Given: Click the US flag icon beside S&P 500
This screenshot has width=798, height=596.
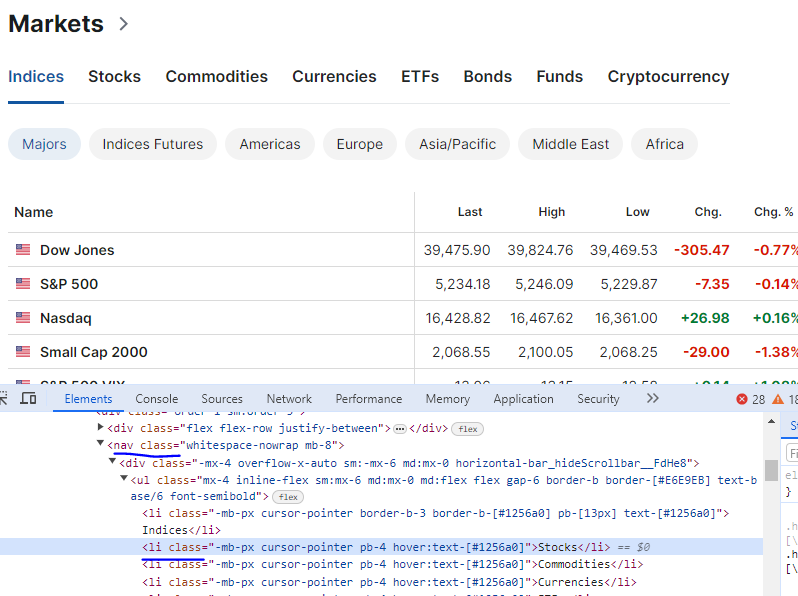Looking at the screenshot, I should [23, 283].
